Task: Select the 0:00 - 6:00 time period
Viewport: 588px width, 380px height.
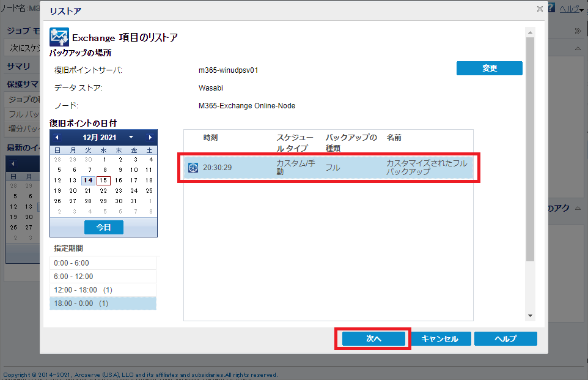Action: click(x=103, y=263)
